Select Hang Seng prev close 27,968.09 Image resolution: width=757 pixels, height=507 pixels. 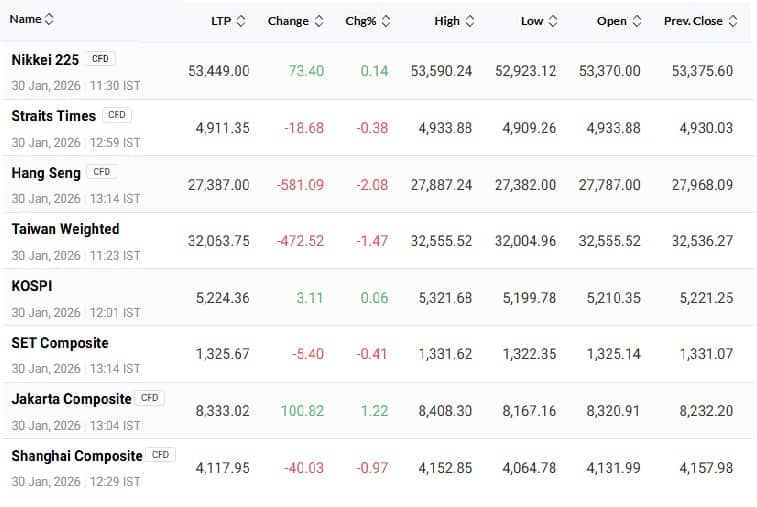pyautogui.click(x=702, y=185)
